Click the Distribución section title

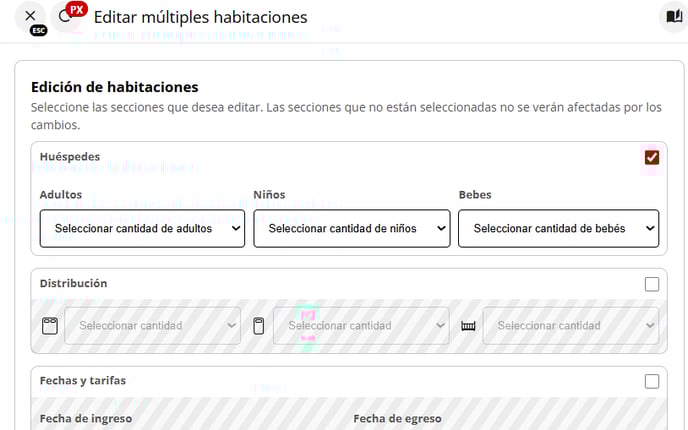pos(73,284)
